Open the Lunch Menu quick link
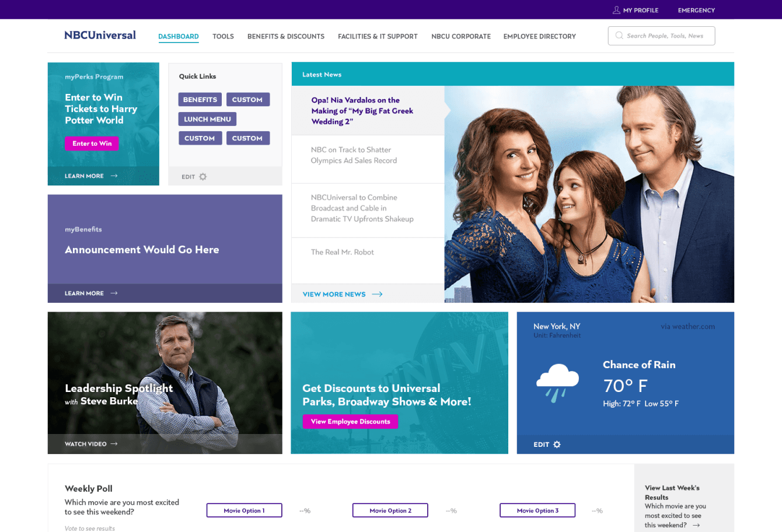The image size is (782, 532). (207, 119)
